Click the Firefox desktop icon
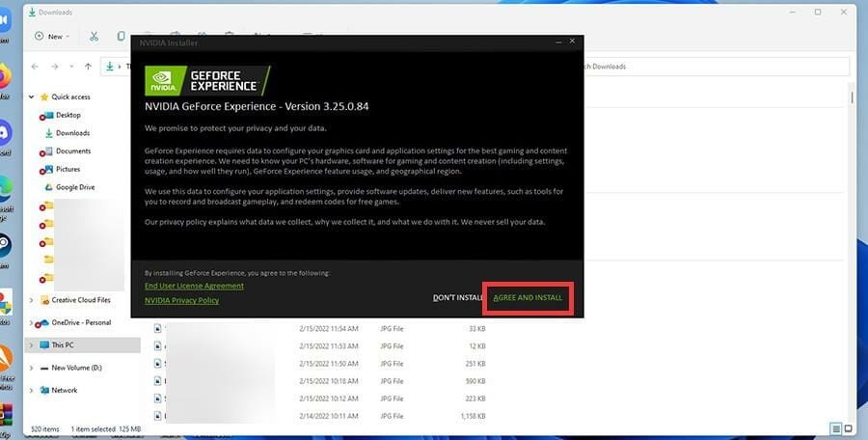Image resolution: width=868 pixels, height=440 pixels. [5, 76]
